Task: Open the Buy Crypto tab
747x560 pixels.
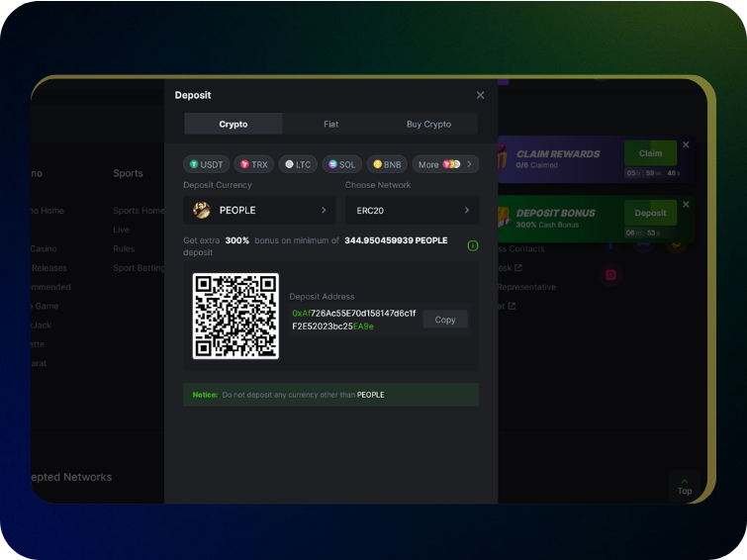Action: click(428, 124)
